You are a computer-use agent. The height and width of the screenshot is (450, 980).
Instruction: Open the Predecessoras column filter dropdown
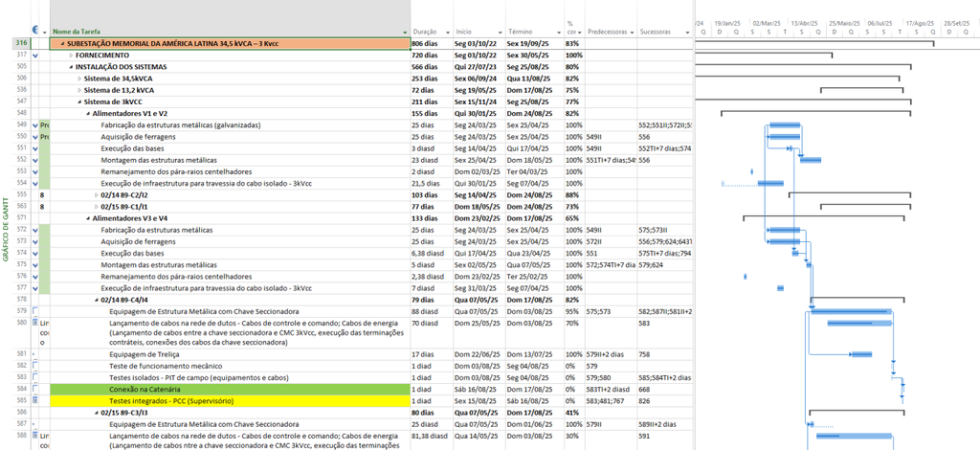pyautogui.click(x=633, y=32)
